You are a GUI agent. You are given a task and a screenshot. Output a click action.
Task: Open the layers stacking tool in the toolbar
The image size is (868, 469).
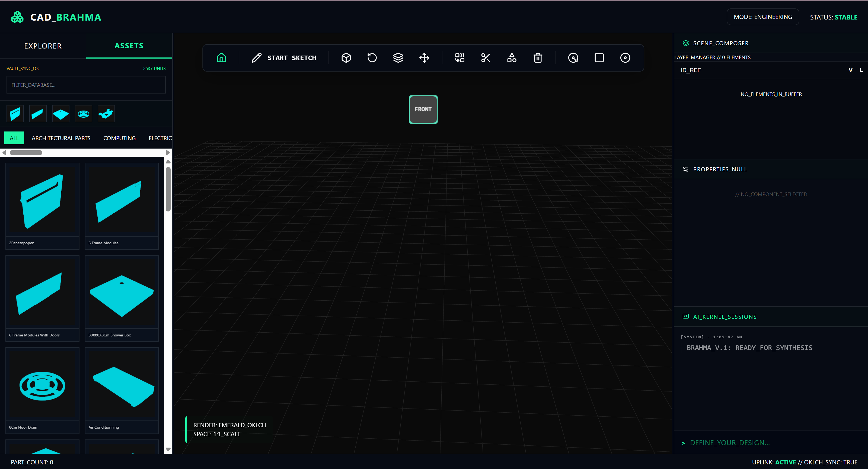(398, 57)
